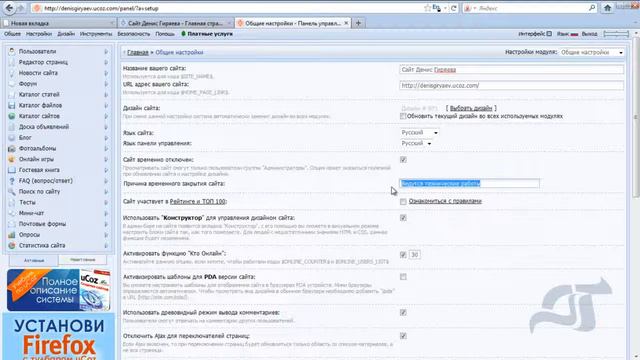Open the 'Язык панели управления' dropdown
The image size is (640, 360).
[416, 143]
